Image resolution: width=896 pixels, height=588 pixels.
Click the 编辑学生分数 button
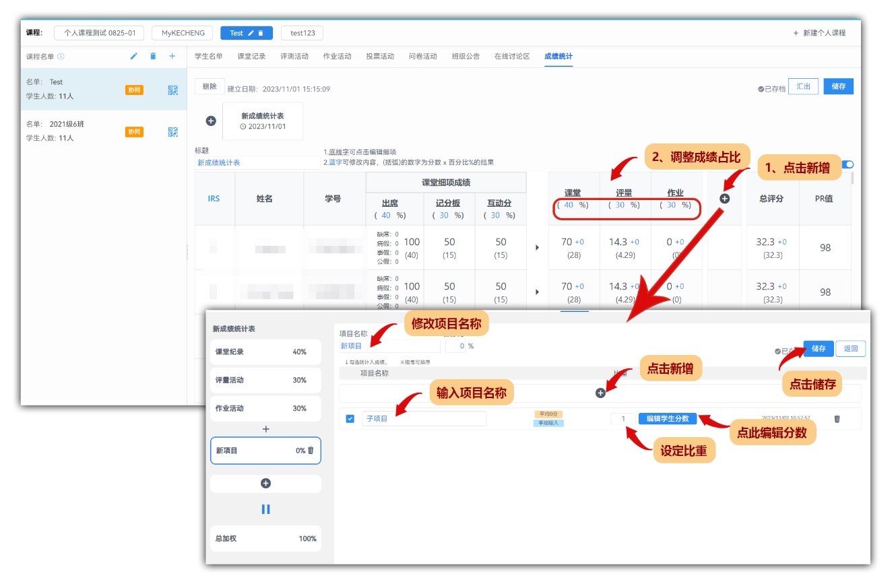point(667,418)
